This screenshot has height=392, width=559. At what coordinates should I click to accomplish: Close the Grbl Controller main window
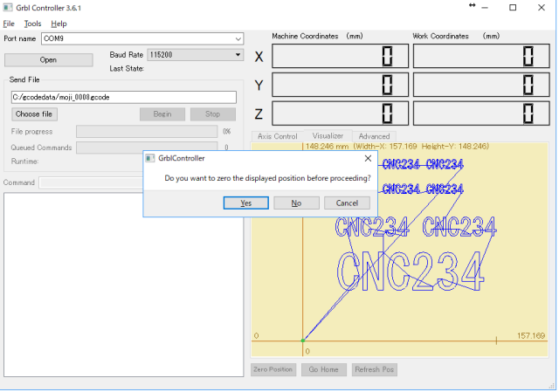click(x=542, y=8)
